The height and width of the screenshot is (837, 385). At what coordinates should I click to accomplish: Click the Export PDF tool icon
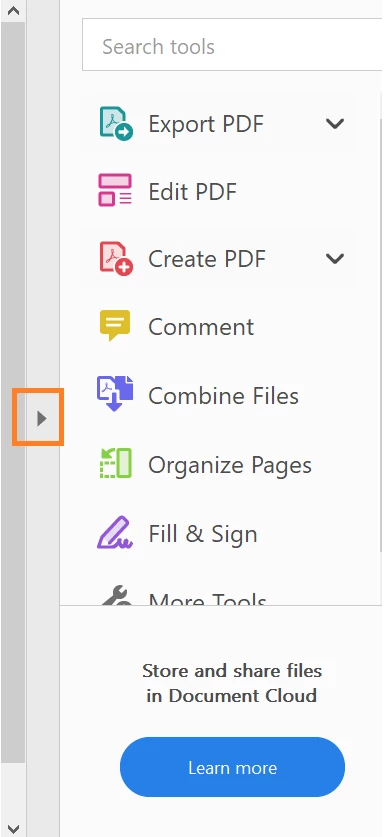(x=116, y=123)
